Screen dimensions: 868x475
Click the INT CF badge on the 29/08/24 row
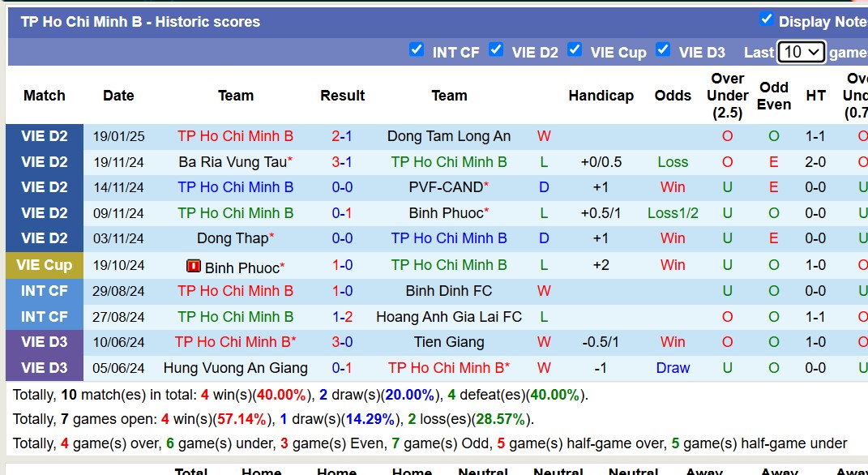pos(44,290)
